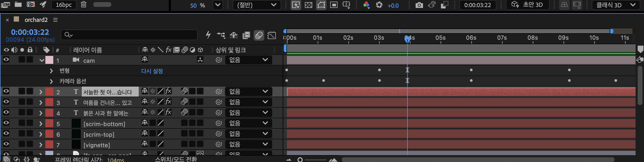Toggle fx effects switch on layer 4
The width and height of the screenshot is (644, 162).
click(168, 112)
